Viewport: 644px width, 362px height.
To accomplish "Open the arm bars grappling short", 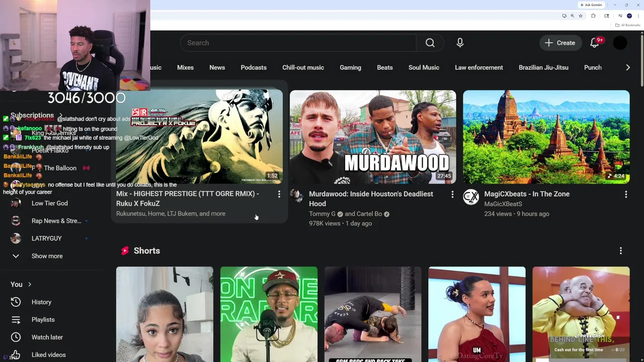I will (x=373, y=314).
